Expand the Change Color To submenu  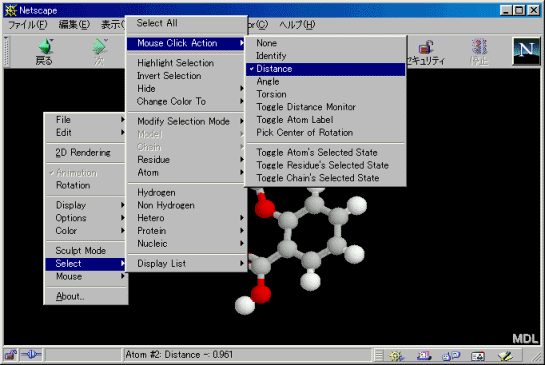(186, 102)
